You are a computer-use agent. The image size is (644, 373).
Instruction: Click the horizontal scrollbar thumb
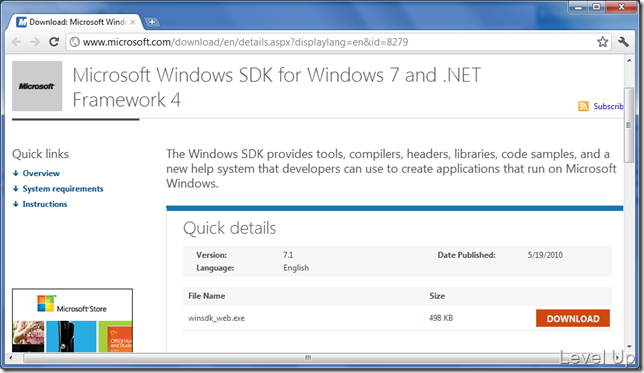point(308,357)
